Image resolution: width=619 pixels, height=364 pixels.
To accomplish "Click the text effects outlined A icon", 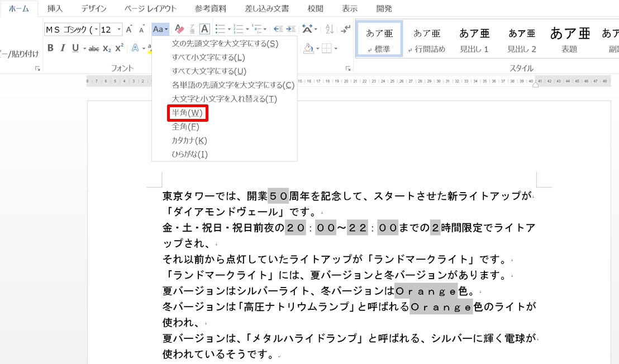I will tap(135, 48).
